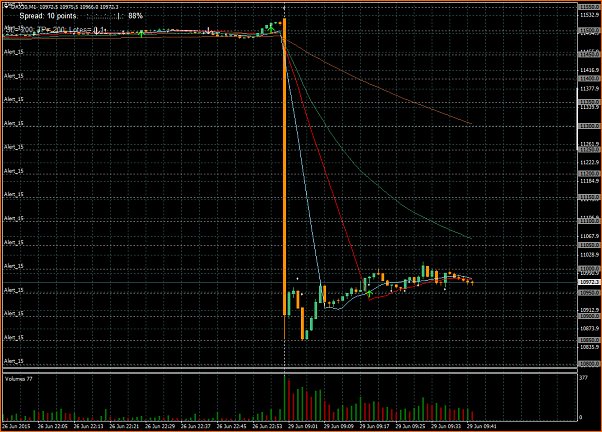Select the 377 value on the volume scale
Screen dimensions: 602x432
point(583,378)
